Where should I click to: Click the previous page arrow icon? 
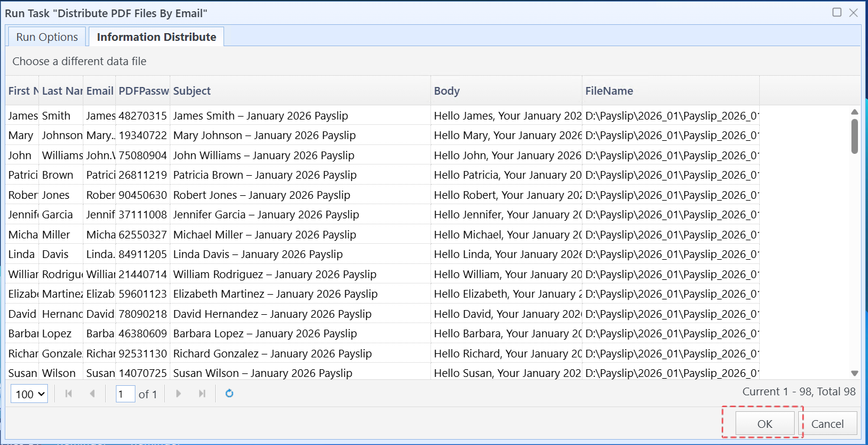pos(92,394)
